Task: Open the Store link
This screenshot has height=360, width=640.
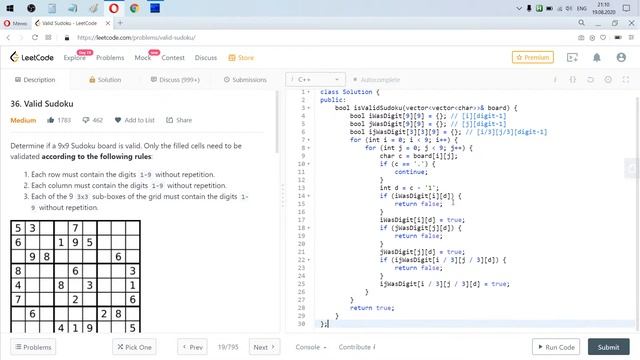Action: (241, 58)
